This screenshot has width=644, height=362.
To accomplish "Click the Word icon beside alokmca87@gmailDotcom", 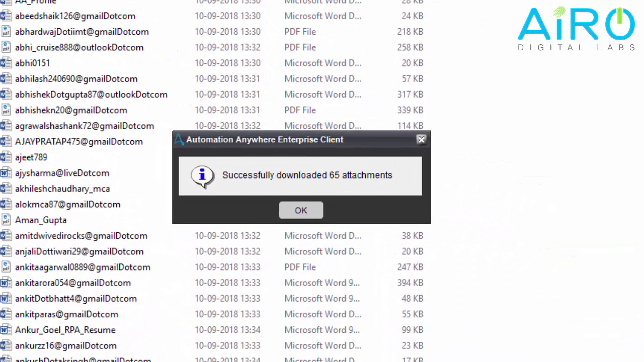I will [6, 205].
